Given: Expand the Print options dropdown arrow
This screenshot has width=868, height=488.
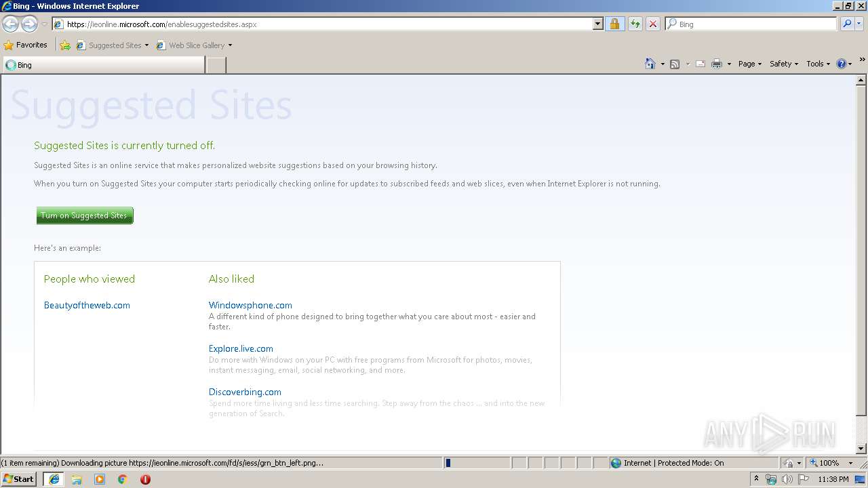Looking at the screenshot, I should (729, 64).
